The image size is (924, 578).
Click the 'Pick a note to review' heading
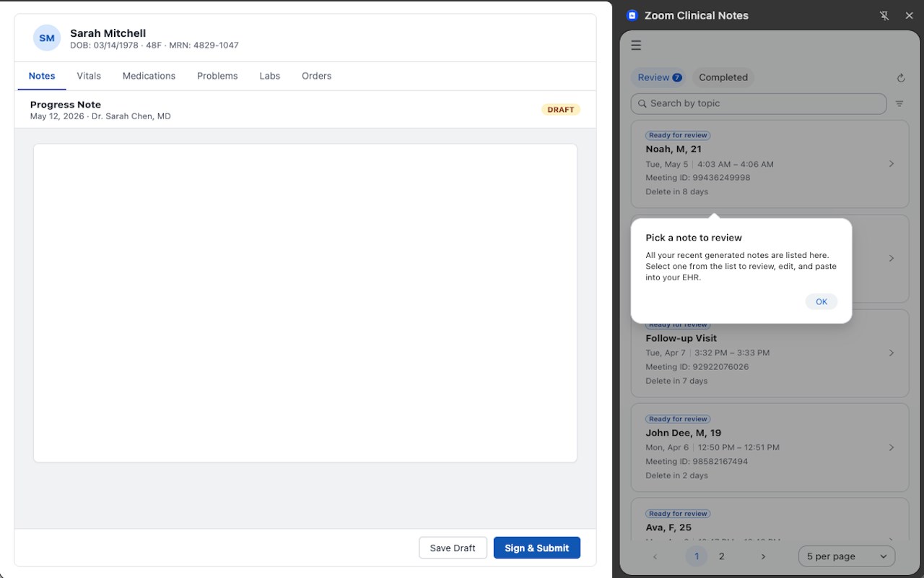click(x=694, y=238)
